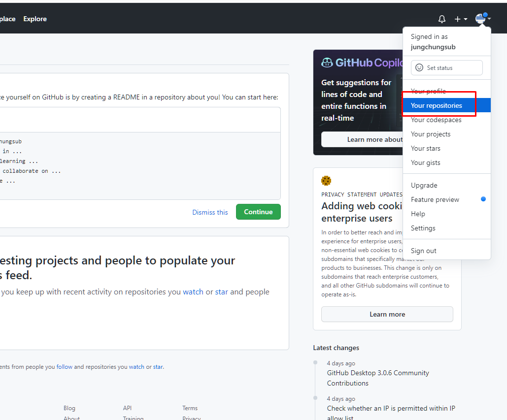
Task: Select Your repositories menu entry
Action: (x=446, y=105)
